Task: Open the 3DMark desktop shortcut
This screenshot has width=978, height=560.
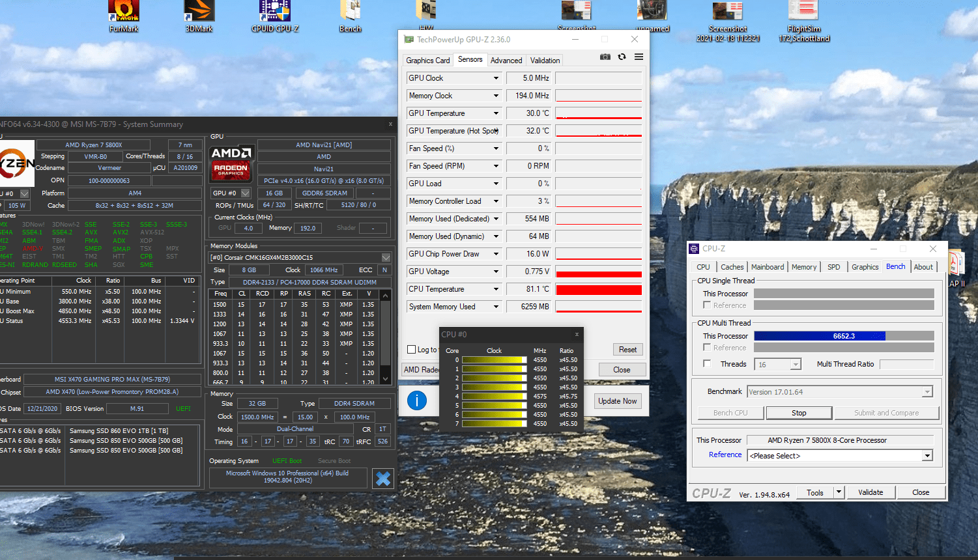Action: [x=199, y=16]
